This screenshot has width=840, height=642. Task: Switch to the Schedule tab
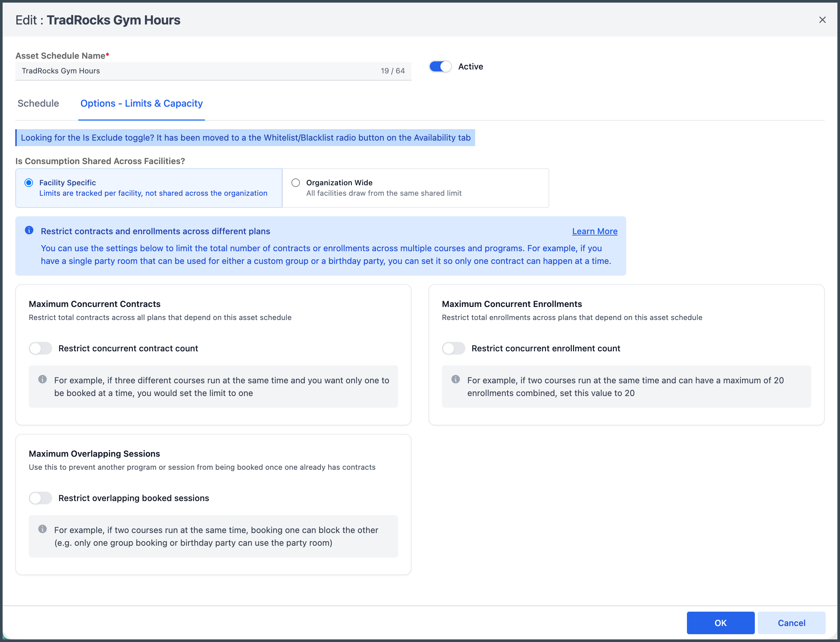(38, 103)
